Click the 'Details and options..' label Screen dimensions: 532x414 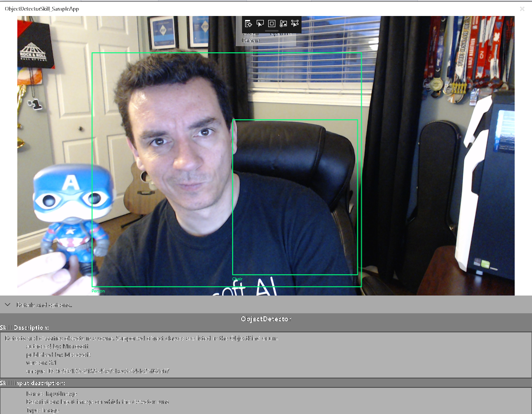44,305
